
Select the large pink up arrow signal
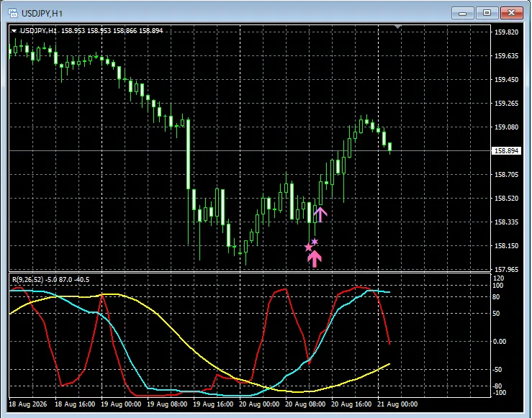click(315, 259)
